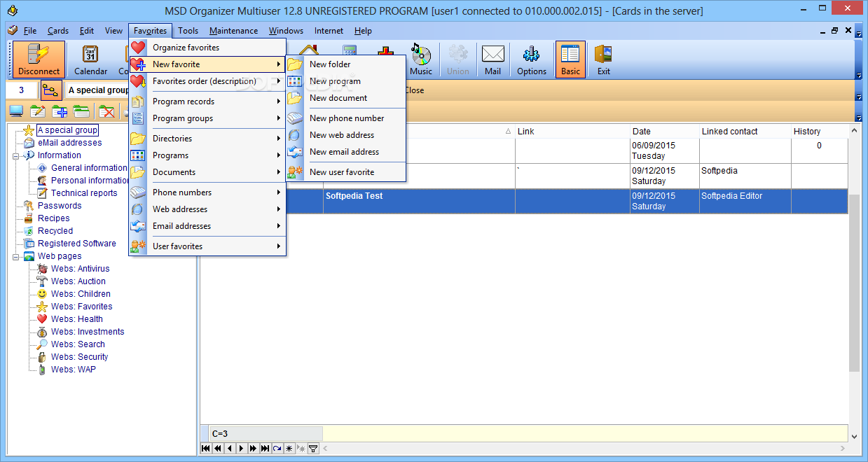Click the vertical scrollbar of the cards list
Screen dimensions: 868x462
[x=854, y=283]
